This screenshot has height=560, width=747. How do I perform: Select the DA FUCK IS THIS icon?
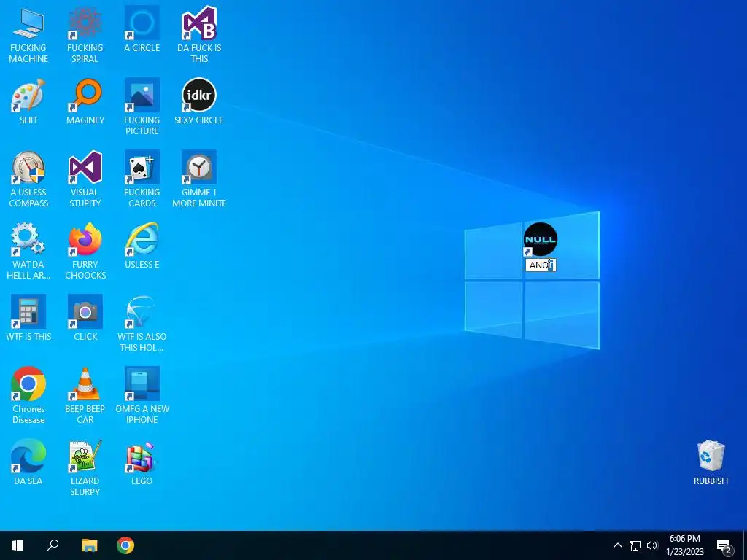pyautogui.click(x=199, y=23)
